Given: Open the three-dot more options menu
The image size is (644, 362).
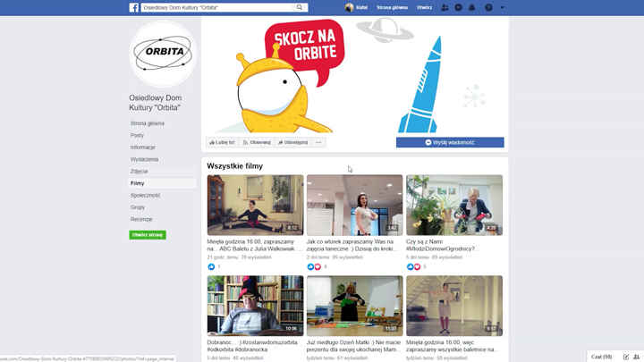Looking at the screenshot, I should [318, 142].
